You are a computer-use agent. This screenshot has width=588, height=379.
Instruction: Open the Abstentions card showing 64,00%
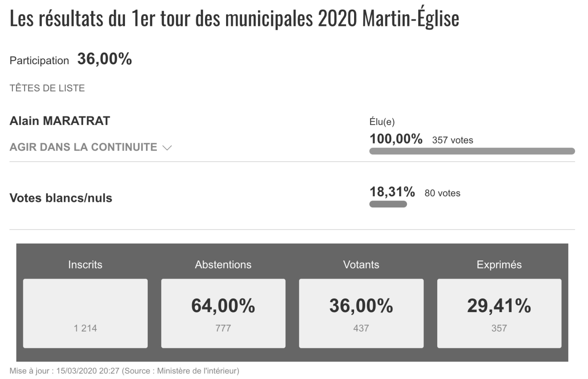tap(223, 313)
